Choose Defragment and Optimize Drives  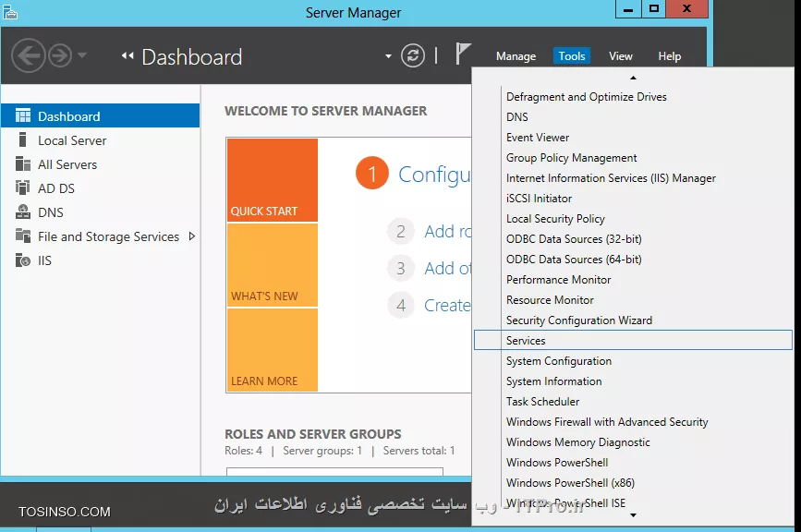click(633, 96)
